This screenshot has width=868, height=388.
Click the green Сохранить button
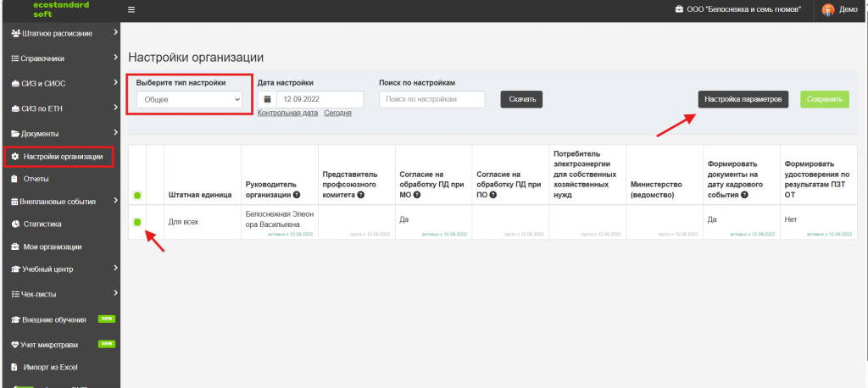(824, 100)
